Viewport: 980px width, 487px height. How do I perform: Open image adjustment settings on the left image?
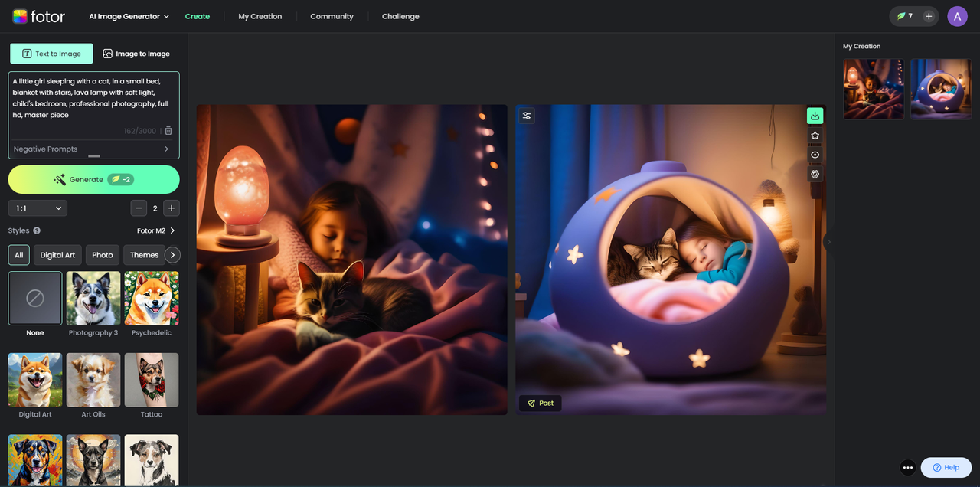(x=526, y=116)
